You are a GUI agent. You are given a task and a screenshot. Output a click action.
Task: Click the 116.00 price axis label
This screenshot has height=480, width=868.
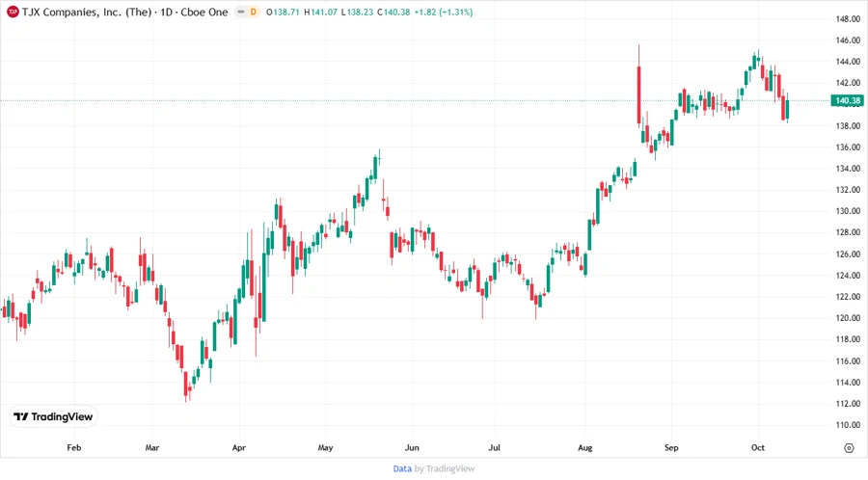click(848, 360)
